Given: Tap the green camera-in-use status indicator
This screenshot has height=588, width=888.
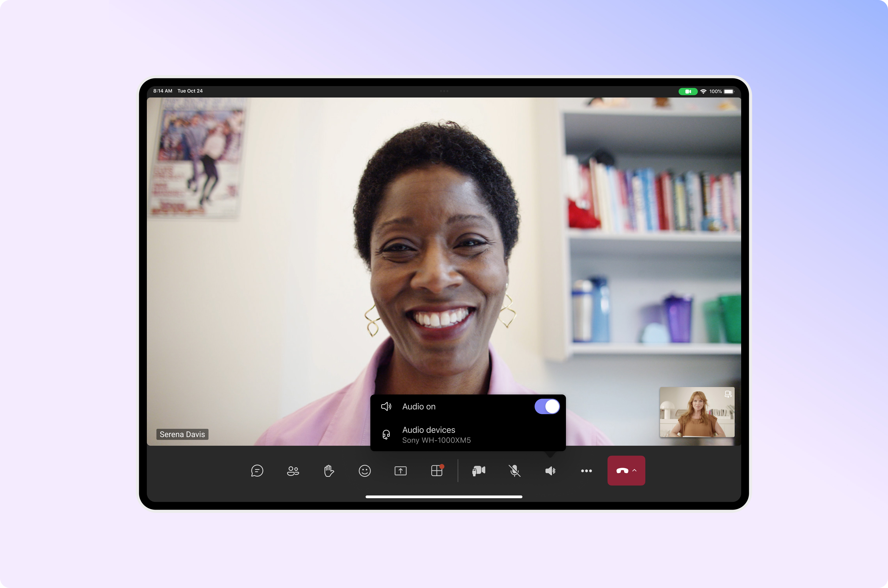Looking at the screenshot, I should 688,92.
